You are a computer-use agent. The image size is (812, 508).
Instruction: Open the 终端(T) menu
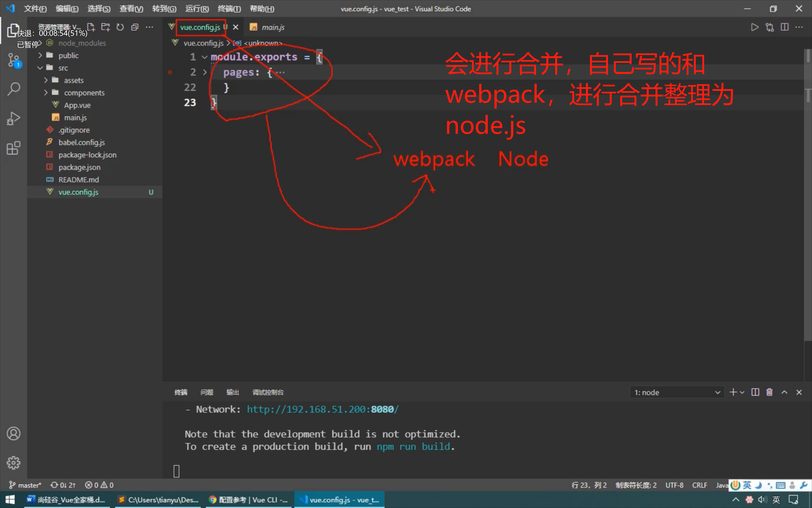[x=229, y=9]
